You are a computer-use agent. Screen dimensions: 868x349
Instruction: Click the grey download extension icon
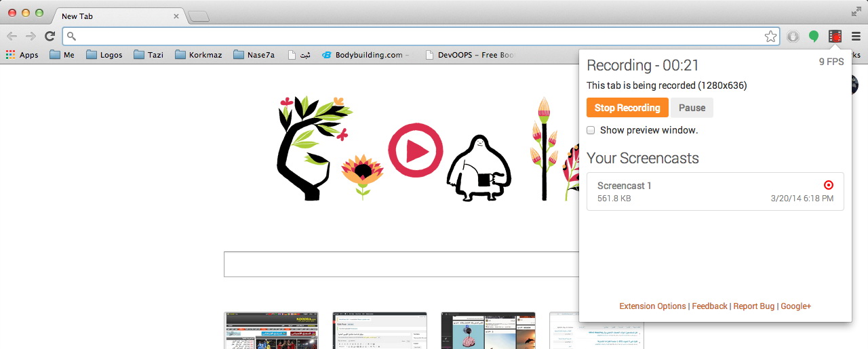click(x=793, y=37)
